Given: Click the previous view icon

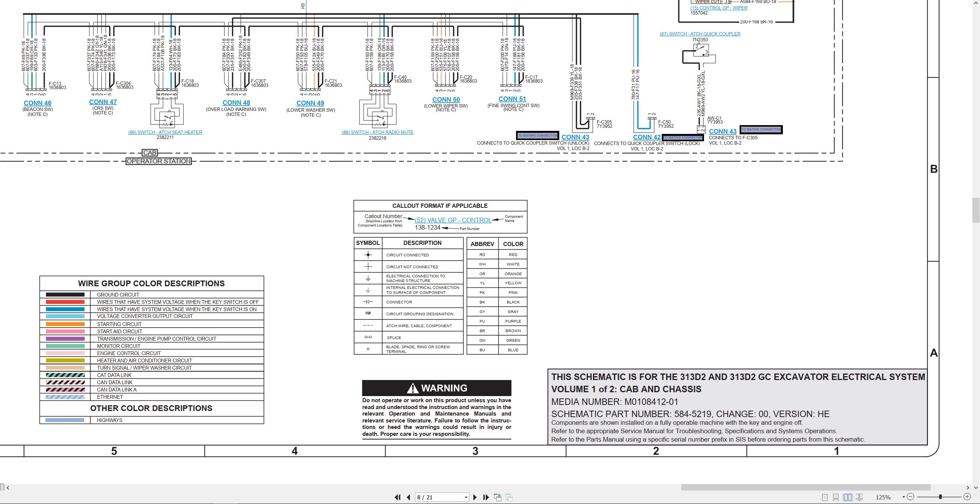Looking at the screenshot, I should pos(498,497).
